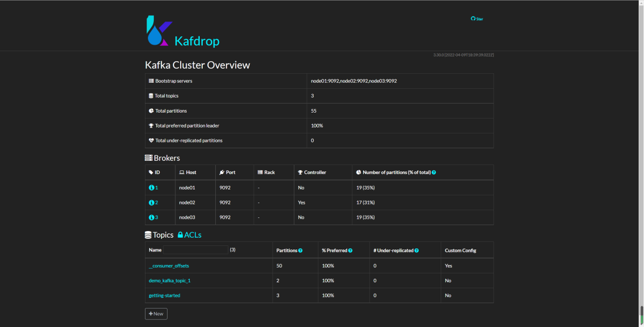Click the Kafdrop logo icon

coord(159,31)
